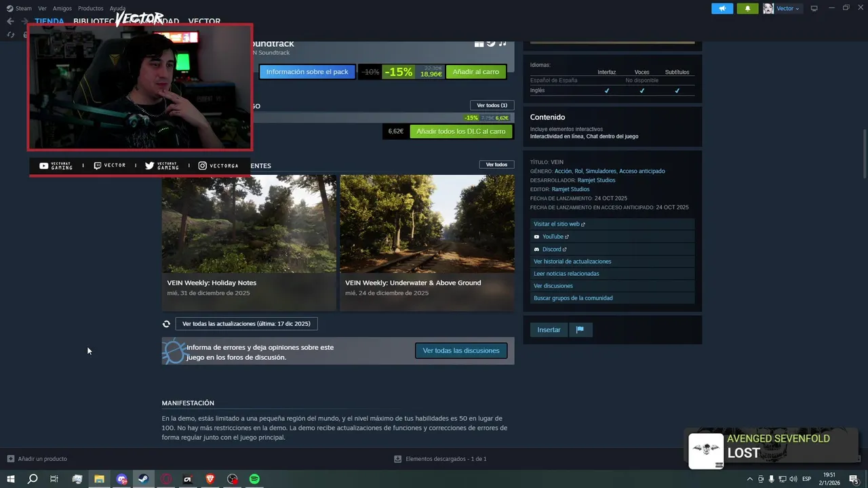Open Steam announcements megaphone button
The height and width of the screenshot is (488, 868).
point(722,8)
